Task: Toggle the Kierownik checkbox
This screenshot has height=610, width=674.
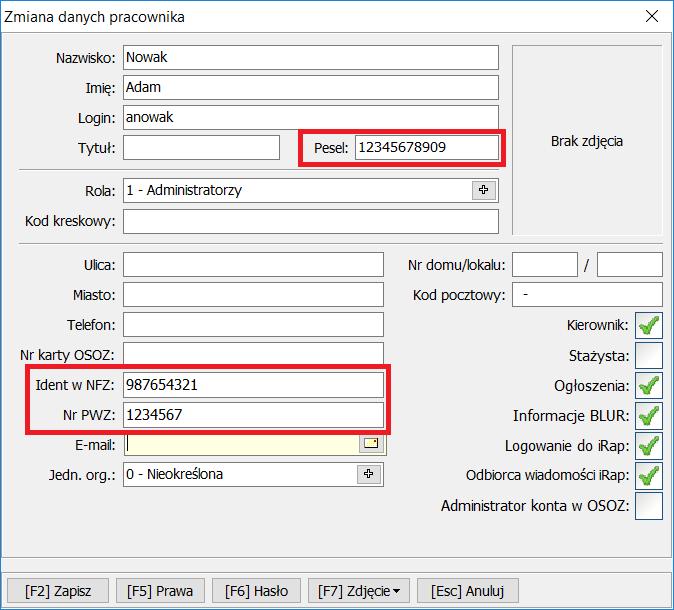Action: tap(649, 325)
